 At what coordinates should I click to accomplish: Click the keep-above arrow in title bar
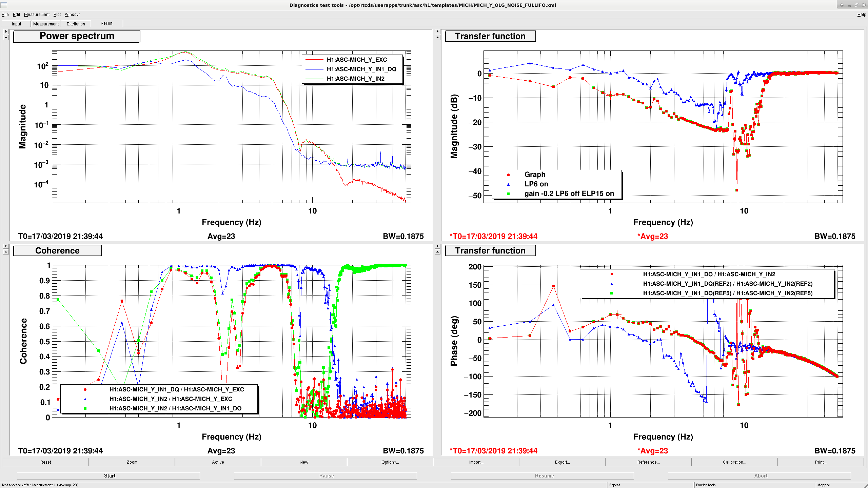pos(842,5)
